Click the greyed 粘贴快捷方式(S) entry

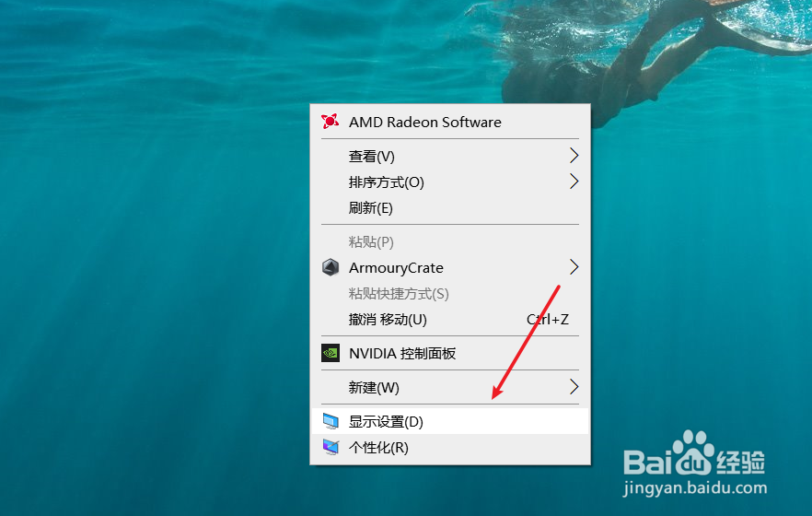tap(449, 294)
